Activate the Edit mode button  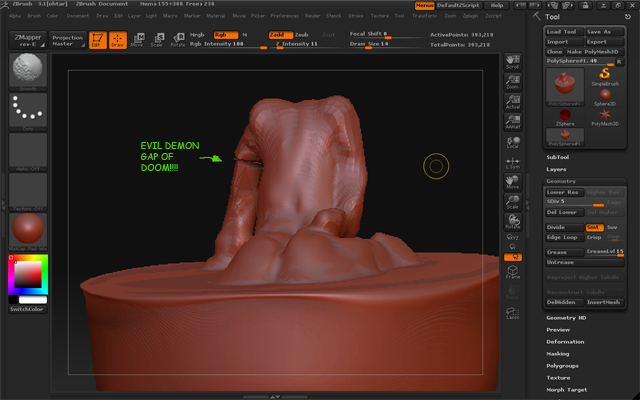point(98,40)
